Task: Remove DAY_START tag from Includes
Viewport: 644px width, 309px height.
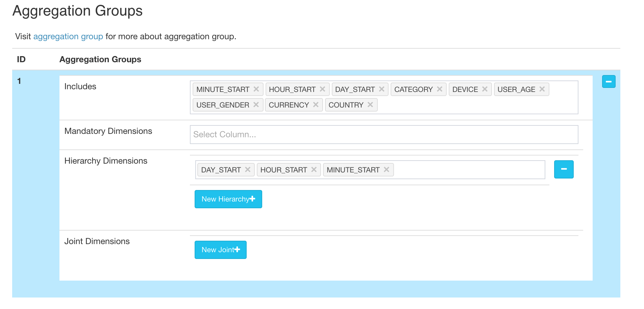Action: (x=381, y=89)
